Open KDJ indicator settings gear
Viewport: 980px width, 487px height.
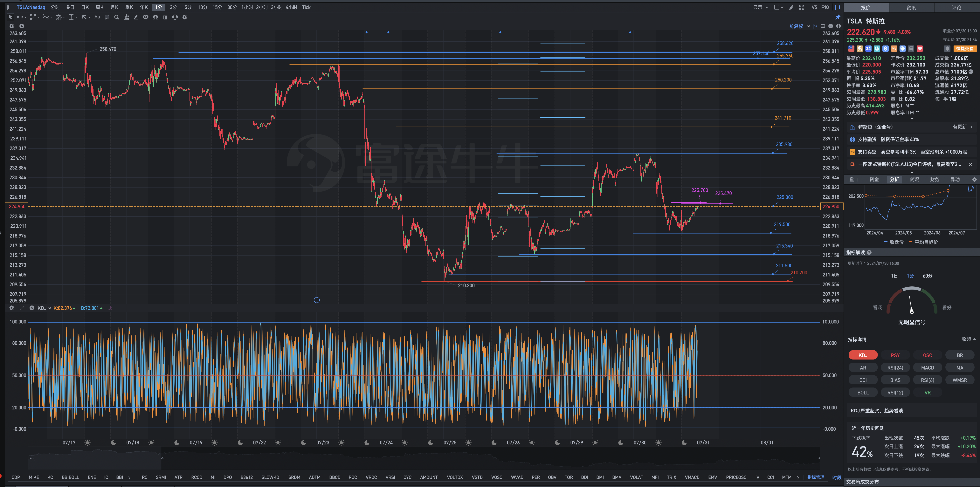click(11, 308)
